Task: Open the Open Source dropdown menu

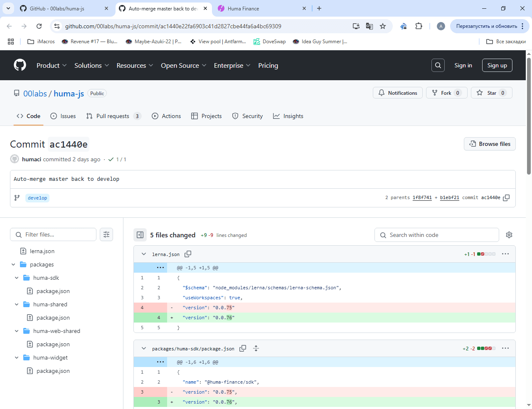Action: coord(184,65)
